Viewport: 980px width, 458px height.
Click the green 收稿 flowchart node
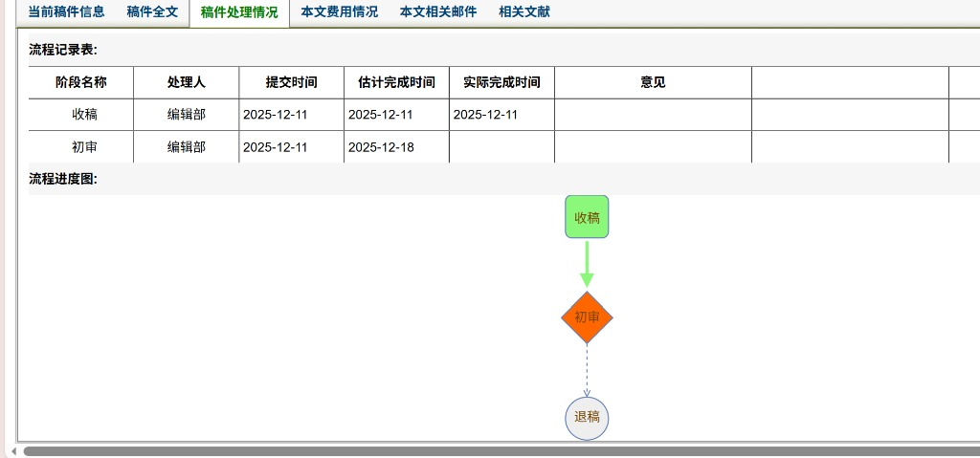[587, 217]
